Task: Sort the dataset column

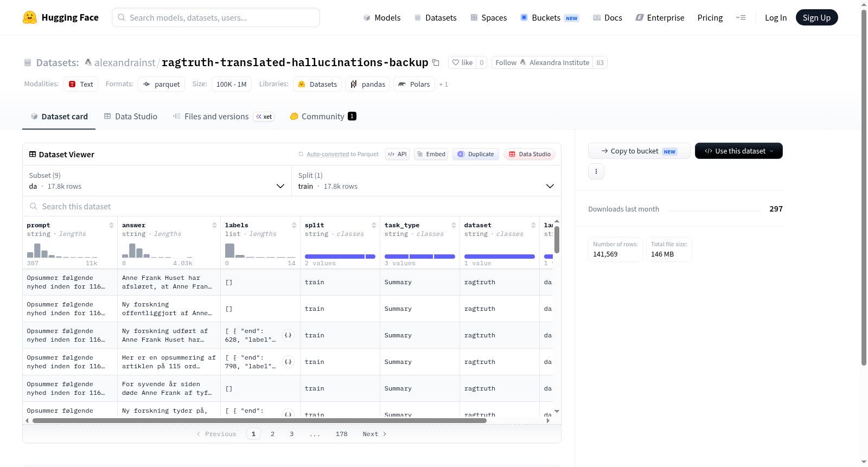Action: click(533, 225)
